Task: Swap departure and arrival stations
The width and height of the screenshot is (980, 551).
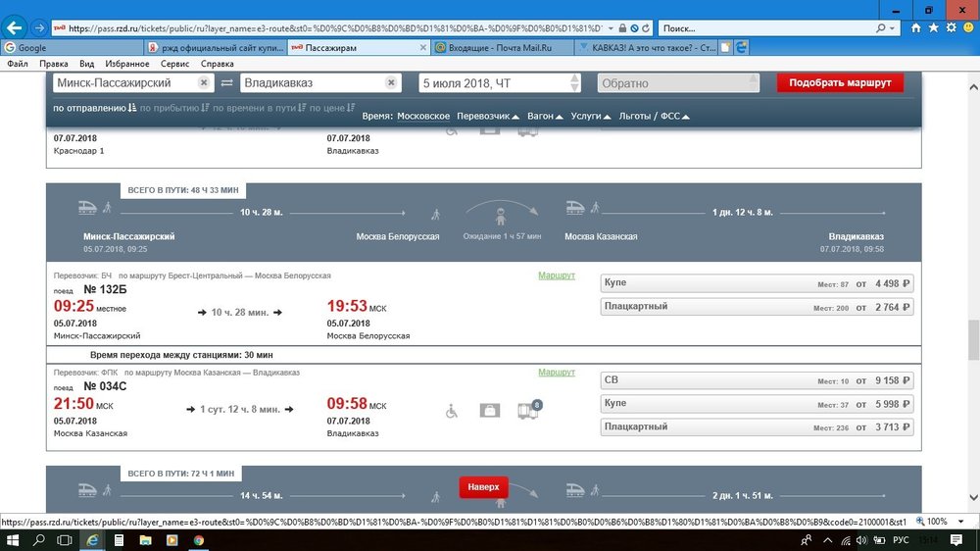Action: pos(226,83)
